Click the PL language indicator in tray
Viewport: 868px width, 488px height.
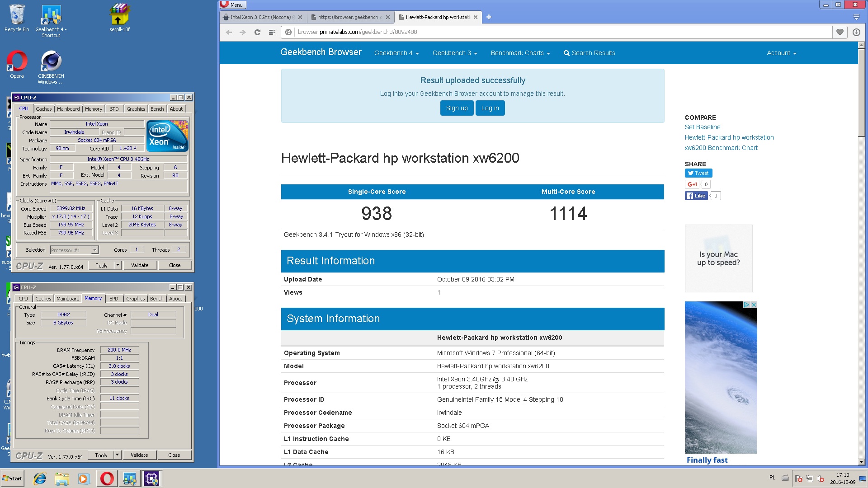pyautogui.click(x=772, y=478)
